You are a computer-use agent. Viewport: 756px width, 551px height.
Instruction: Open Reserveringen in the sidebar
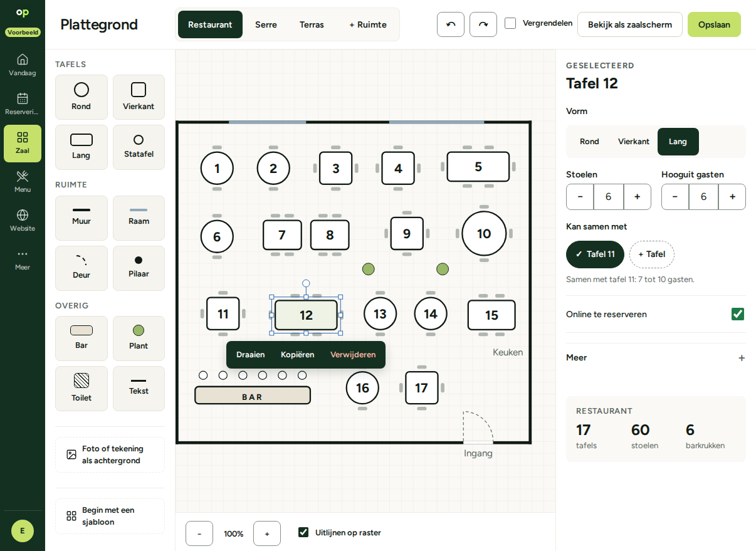(23, 103)
